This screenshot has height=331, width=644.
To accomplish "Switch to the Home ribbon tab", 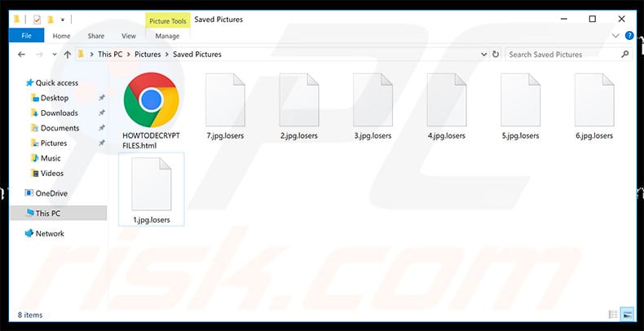I will [x=61, y=36].
